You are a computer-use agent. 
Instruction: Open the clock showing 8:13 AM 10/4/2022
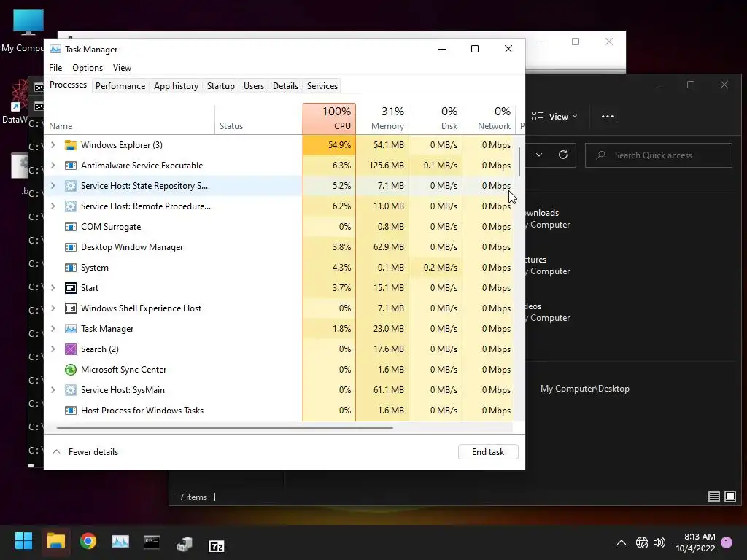pos(695,542)
